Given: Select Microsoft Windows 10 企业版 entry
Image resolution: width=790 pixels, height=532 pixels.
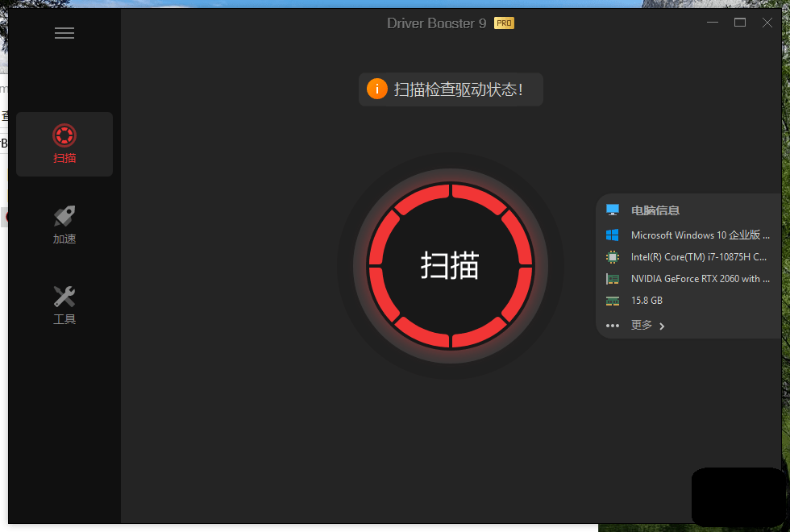Looking at the screenshot, I should point(701,235).
